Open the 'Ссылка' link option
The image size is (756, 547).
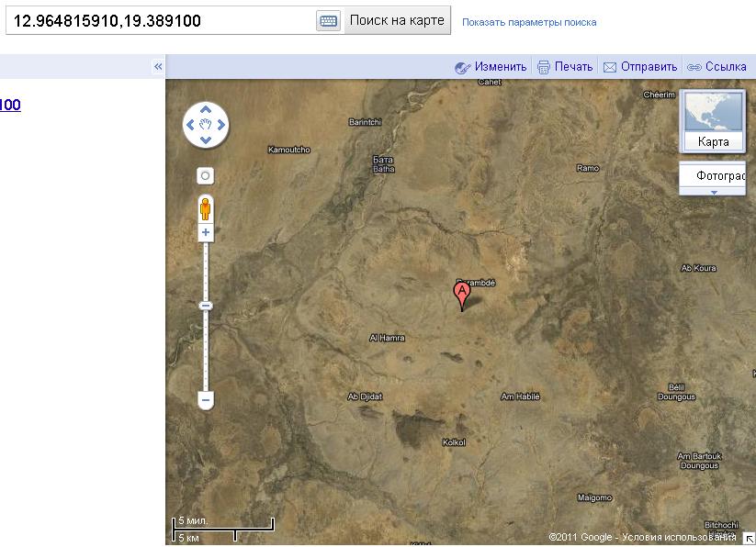pos(726,66)
